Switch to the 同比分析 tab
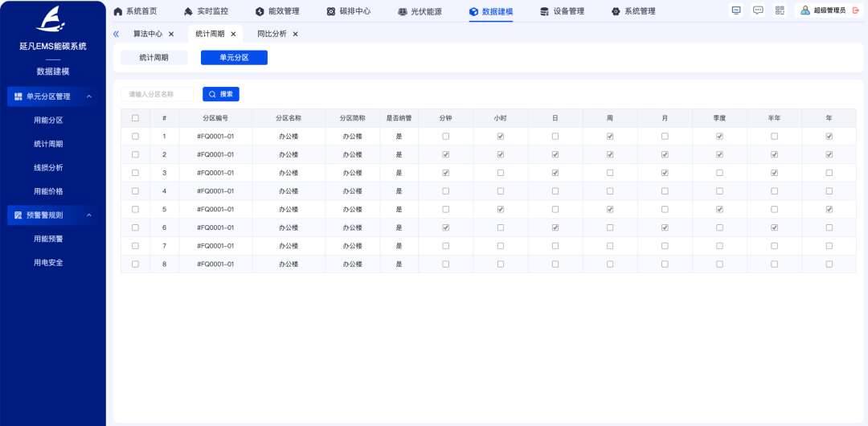Image resolution: width=868 pixels, height=426 pixels. pyautogui.click(x=272, y=34)
